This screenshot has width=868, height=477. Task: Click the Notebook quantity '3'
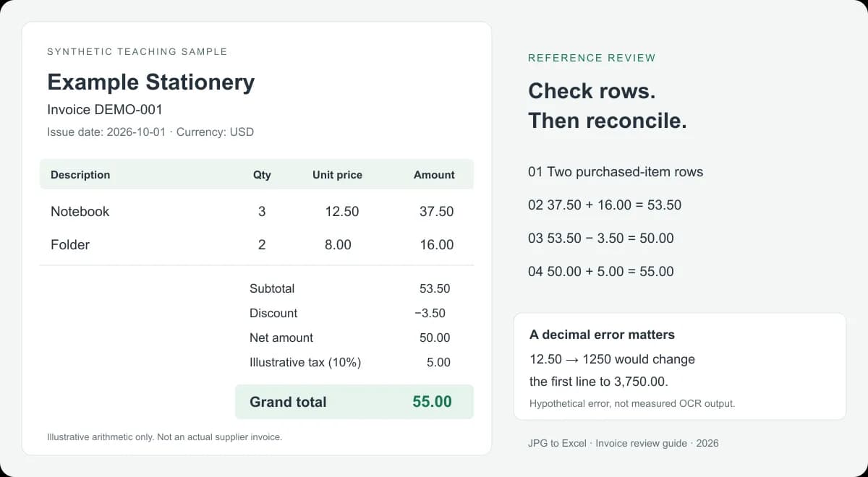262,212
